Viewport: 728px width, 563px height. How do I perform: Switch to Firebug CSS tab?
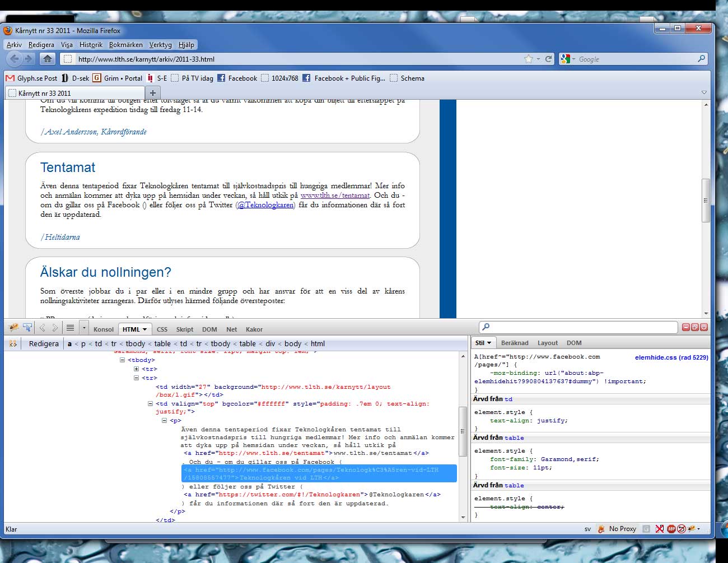[162, 329]
